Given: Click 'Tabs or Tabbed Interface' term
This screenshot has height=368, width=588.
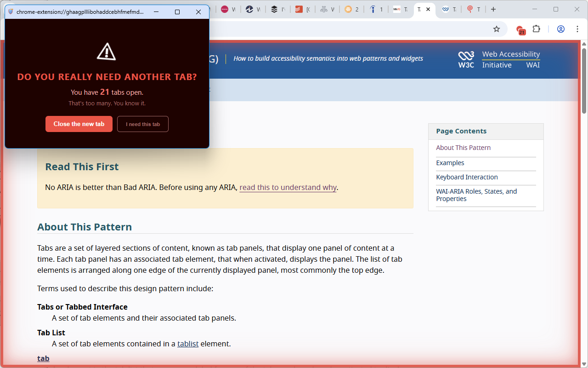Looking at the screenshot, I should click(82, 307).
